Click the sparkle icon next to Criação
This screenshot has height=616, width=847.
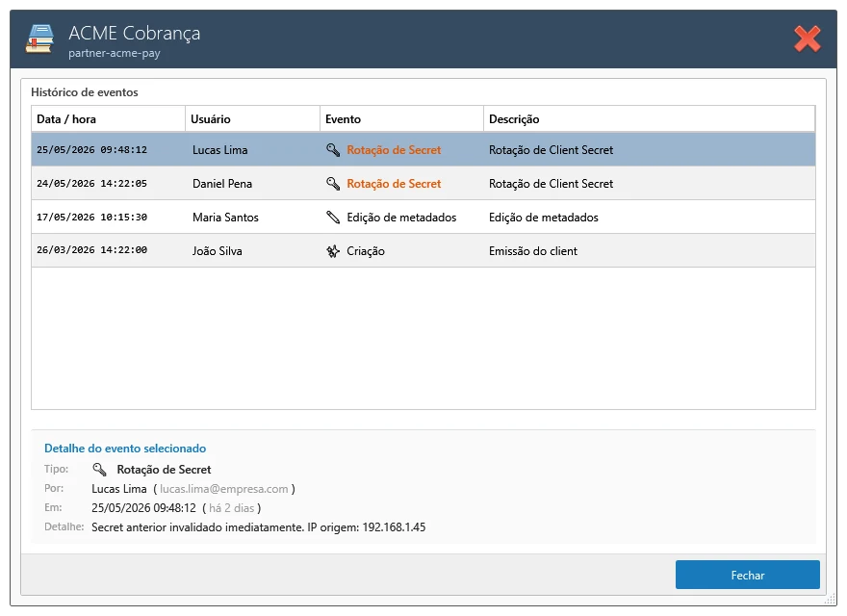[333, 250]
